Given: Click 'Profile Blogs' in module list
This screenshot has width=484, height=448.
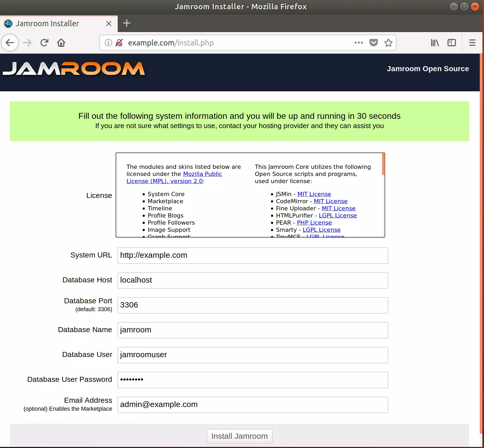Looking at the screenshot, I should (x=165, y=215).
